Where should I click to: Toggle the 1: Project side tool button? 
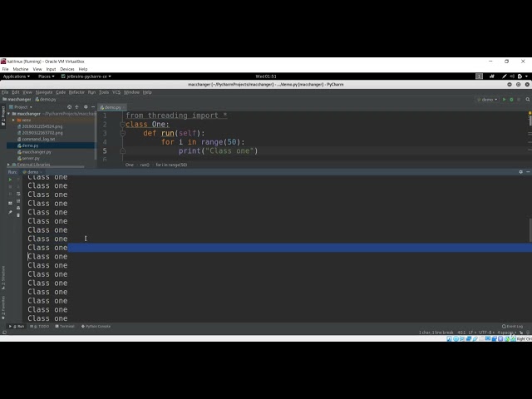point(3,116)
